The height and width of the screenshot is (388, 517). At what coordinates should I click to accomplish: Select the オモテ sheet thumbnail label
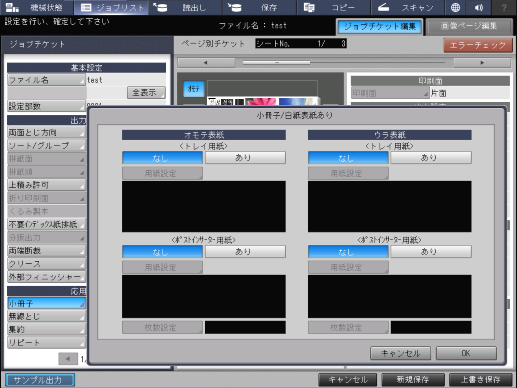point(194,89)
